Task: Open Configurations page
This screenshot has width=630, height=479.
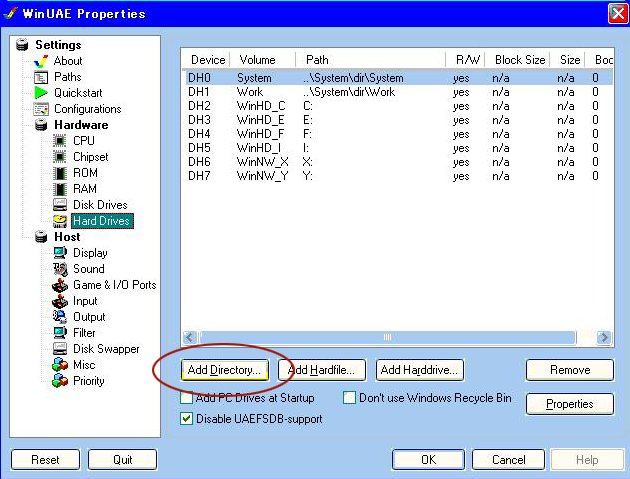Action: [x=88, y=109]
